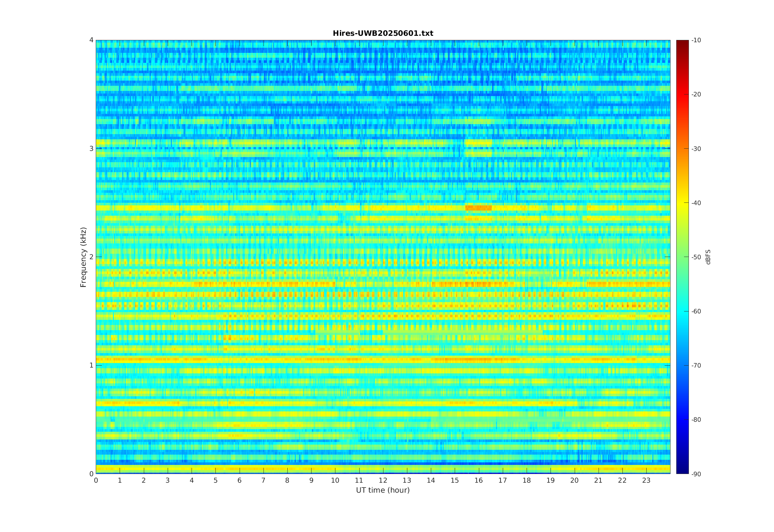The width and height of the screenshot is (774, 532).
Task: Click the -50 colorbar tick label
Action: pos(696,257)
